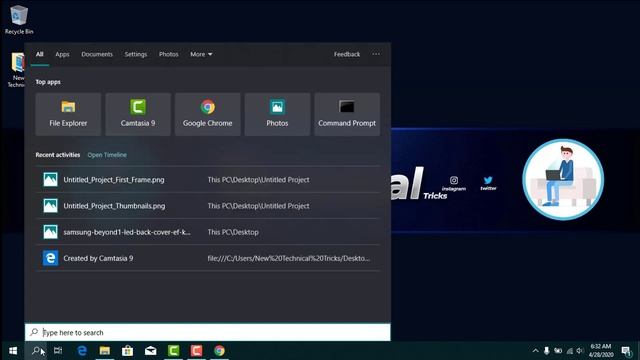The image size is (640, 360).
Task: Click the Twitter bird icon on wallpaper
Action: pyautogui.click(x=488, y=180)
